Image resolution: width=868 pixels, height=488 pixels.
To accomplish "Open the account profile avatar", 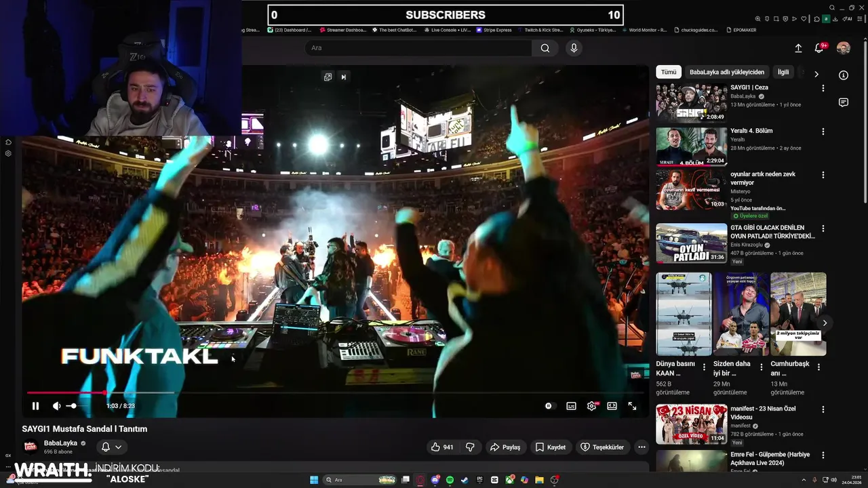I will [844, 48].
